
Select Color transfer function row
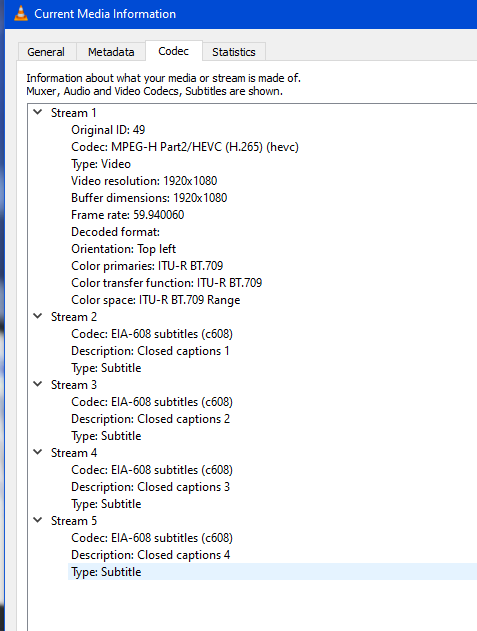[x=167, y=283]
